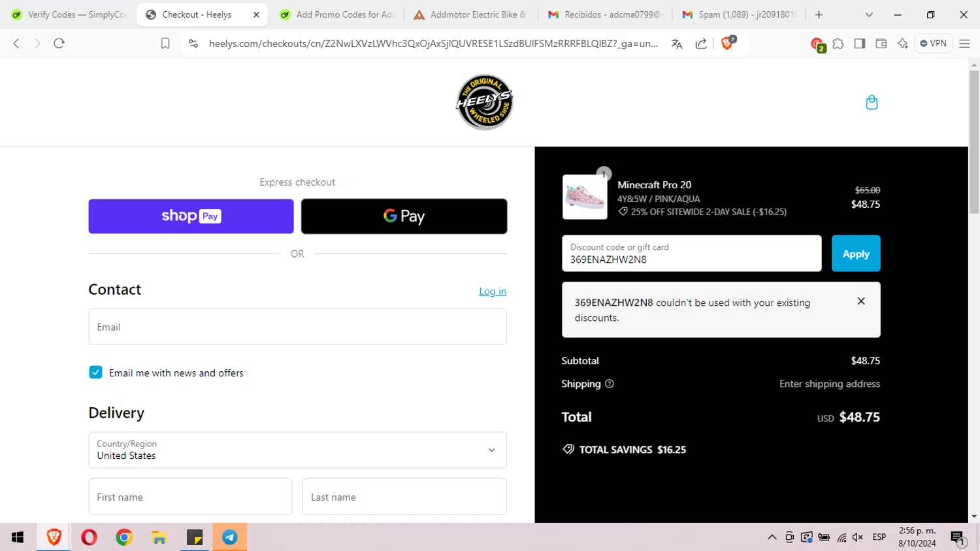Click the battery tray icon
The width and height of the screenshot is (980, 551).
824,537
